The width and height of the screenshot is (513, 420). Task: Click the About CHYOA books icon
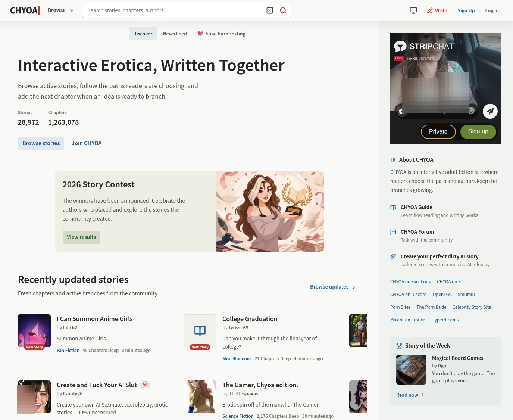pos(393,160)
